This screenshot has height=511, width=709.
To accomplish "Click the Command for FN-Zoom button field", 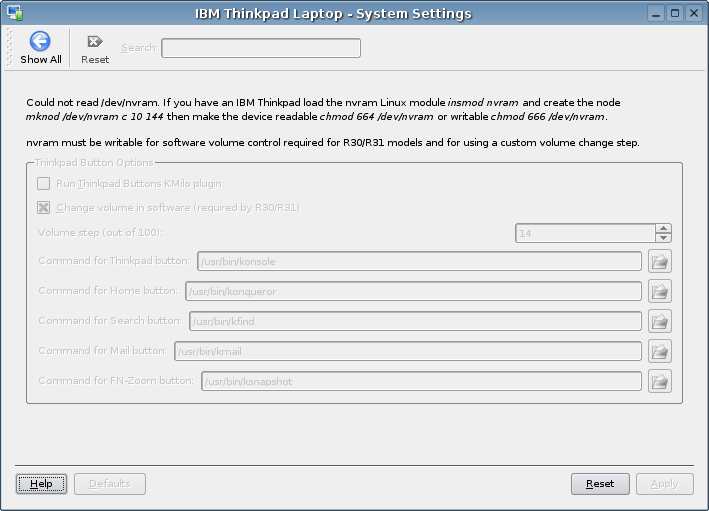I will tap(421, 381).
